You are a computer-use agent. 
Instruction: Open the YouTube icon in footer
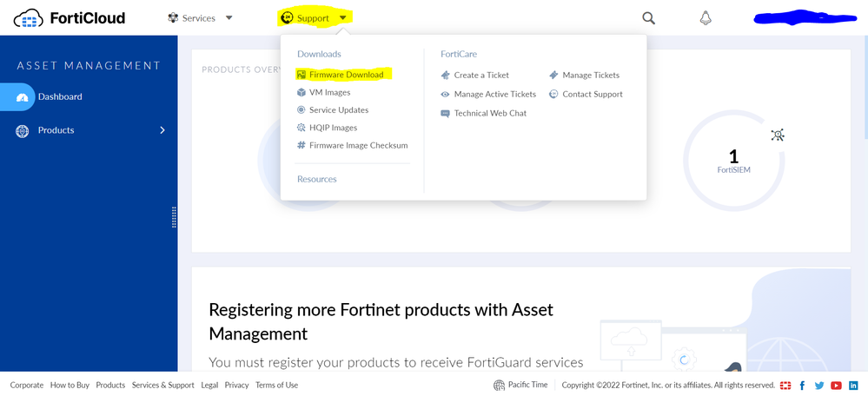tap(836, 386)
